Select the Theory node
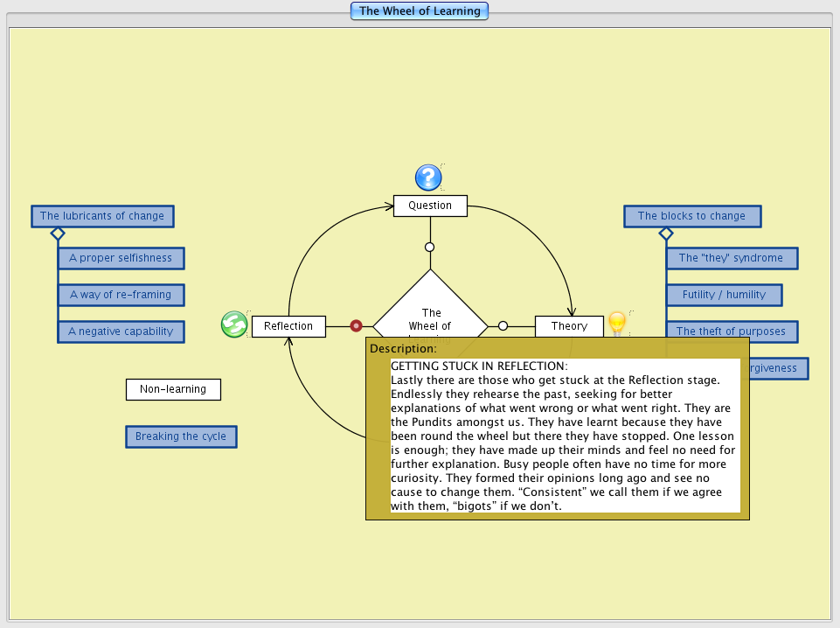This screenshot has width=840, height=628. 569,326
